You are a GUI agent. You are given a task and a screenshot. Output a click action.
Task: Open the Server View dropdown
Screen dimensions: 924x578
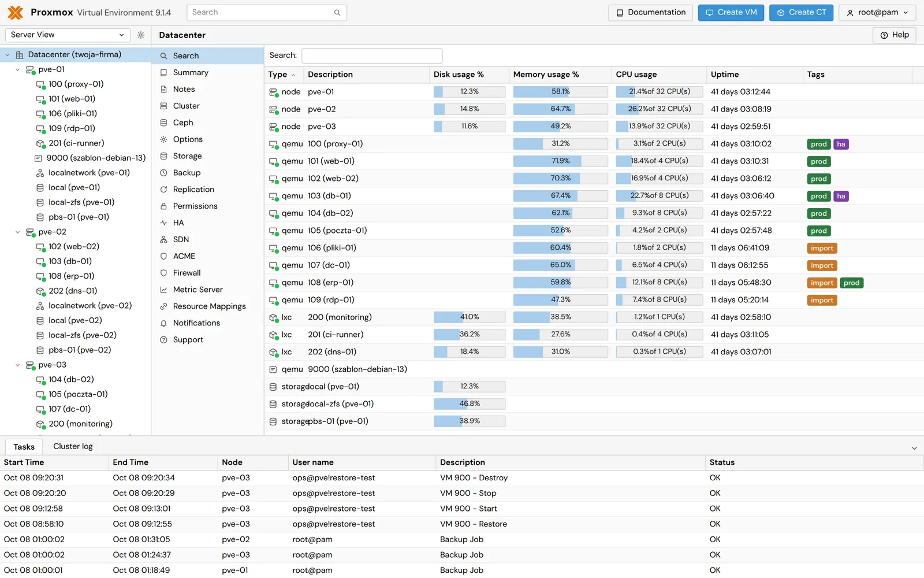click(x=68, y=35)
